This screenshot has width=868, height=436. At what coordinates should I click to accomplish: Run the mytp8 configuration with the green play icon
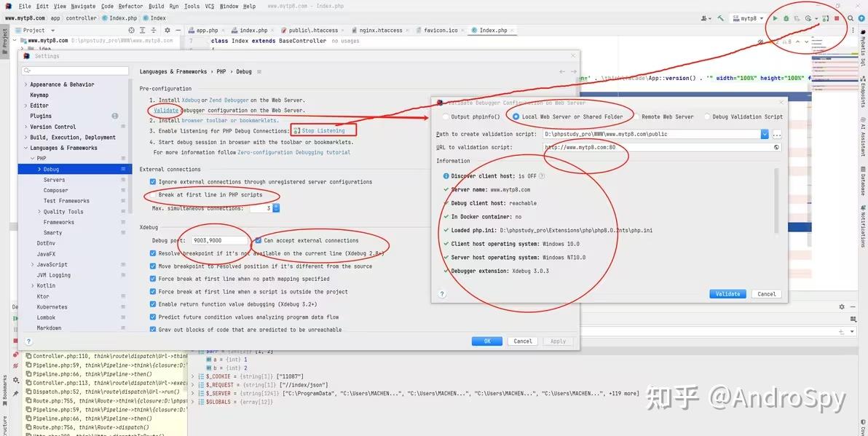pyautogui.click(x=776, y=18)
